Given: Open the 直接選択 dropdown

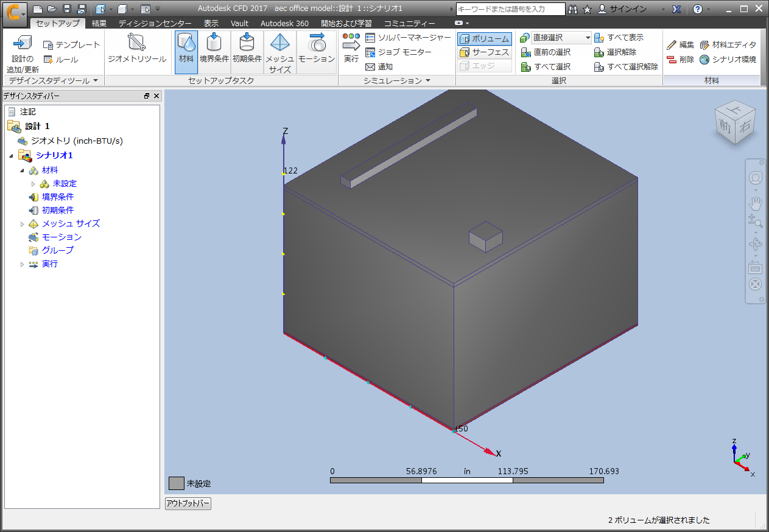Looking at the screenshot, I should (x=561, y=38).
